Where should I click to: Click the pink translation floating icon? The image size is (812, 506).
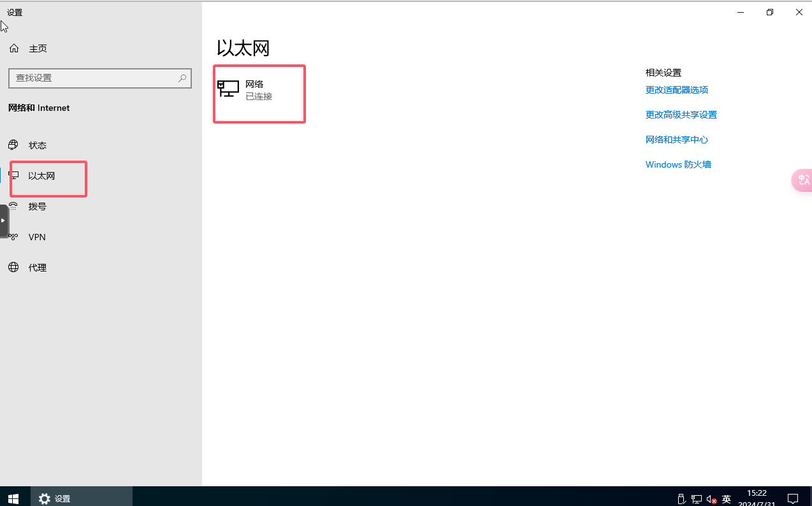click(802, 180)
